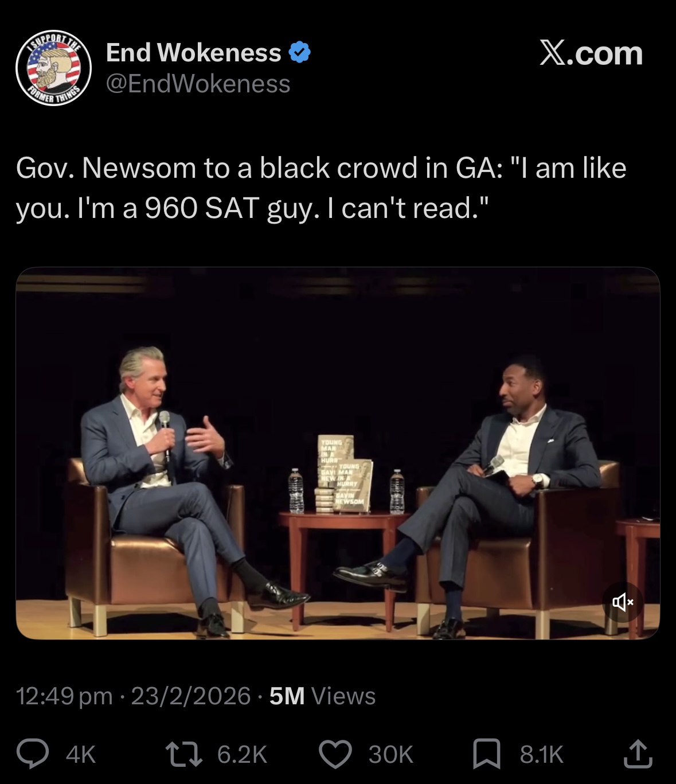676x784 pixels.
Task: Click the 30K likes count
Action: pyautogui.click(x=390, y=755)
